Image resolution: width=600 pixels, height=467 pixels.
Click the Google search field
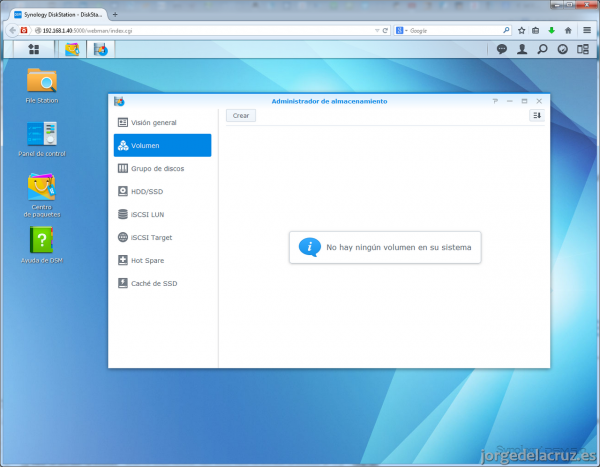click(x=455, y=31)
